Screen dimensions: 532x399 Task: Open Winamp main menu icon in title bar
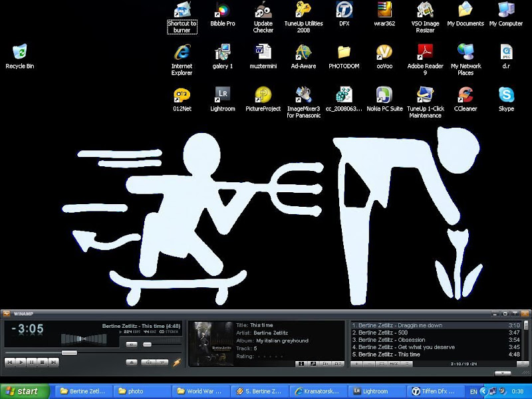coord(5,313)
